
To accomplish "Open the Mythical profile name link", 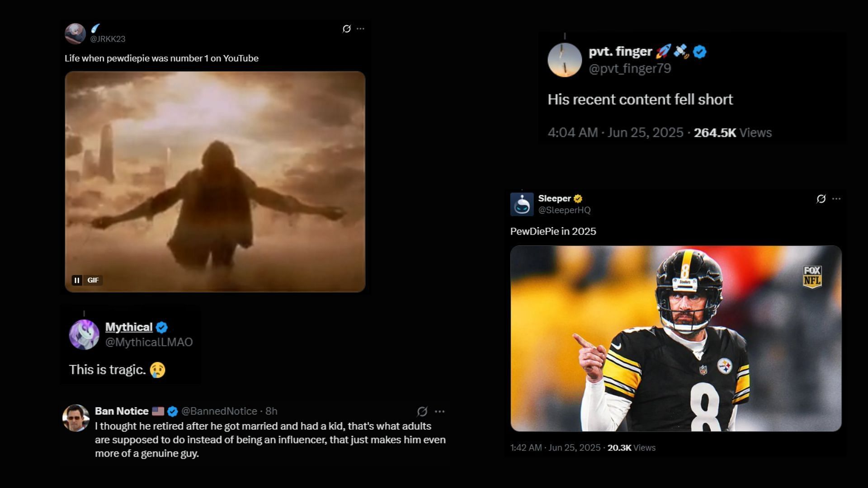I will click(129, 327).
